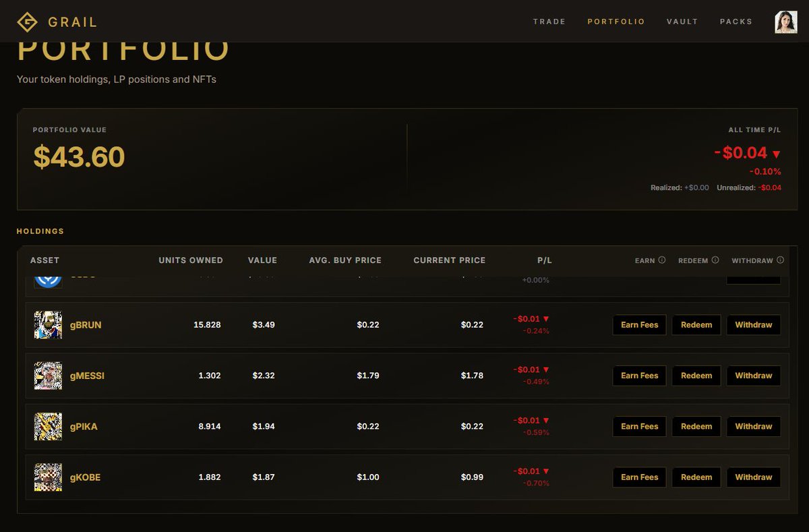Screen dimensions: 809x532
Task: Click the GRAIL brand name text
Action: (72, 22)
